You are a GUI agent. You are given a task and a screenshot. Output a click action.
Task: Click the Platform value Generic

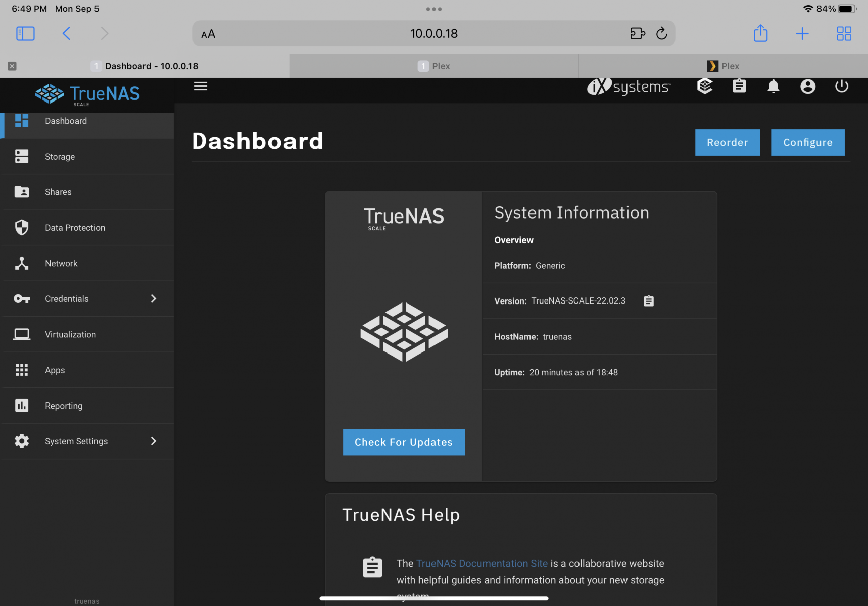point(550,266)
